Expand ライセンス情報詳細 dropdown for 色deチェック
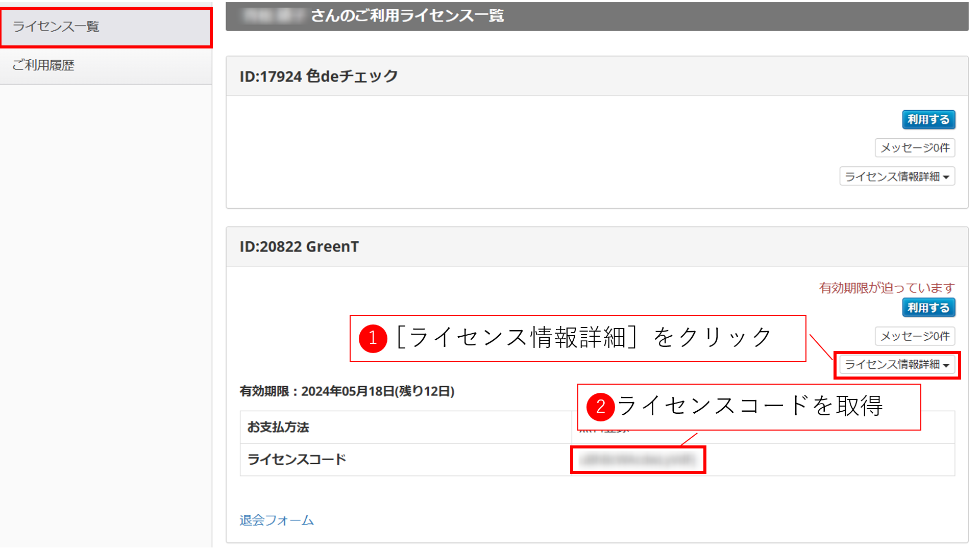 pyautogui.click(x=897, y=177)
